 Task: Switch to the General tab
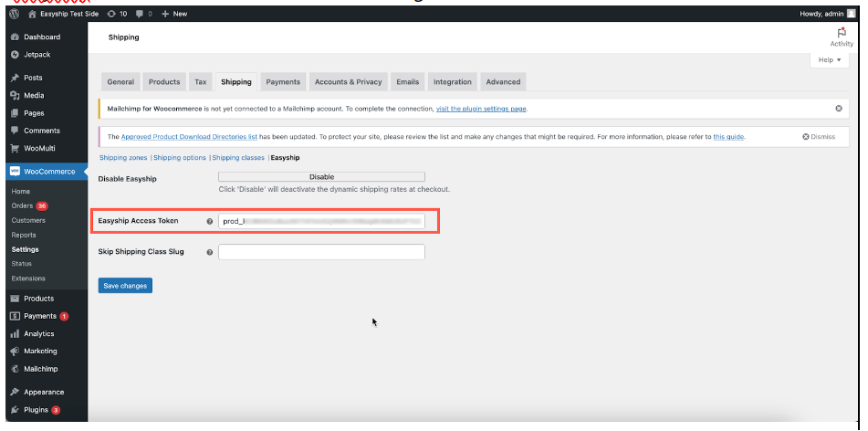(x=120, y=82)
